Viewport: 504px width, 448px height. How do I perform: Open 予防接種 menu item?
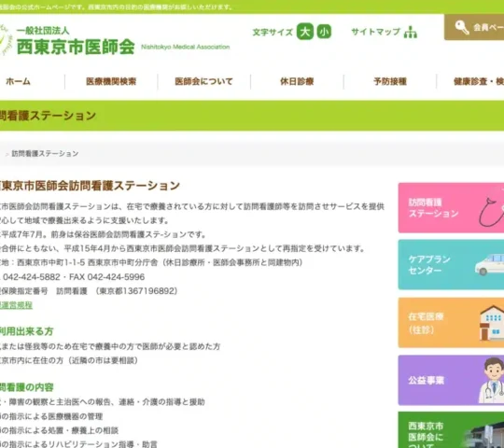[390, 81]
